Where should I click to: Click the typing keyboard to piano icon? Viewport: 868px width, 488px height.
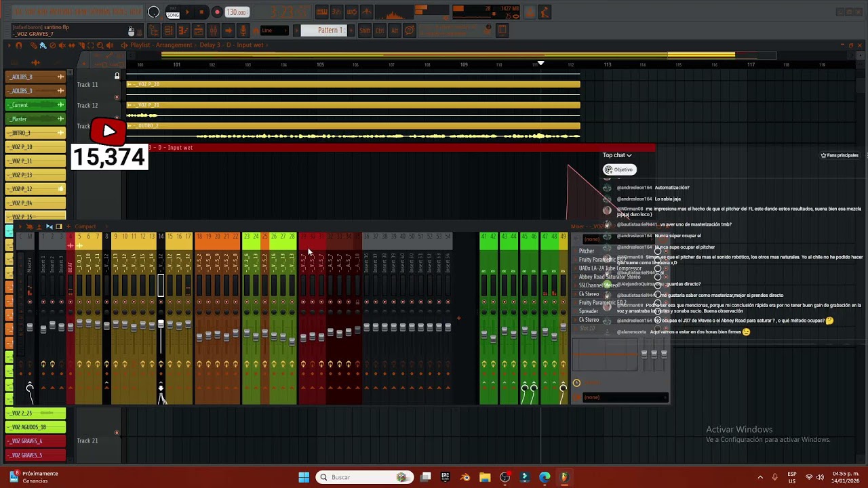point(322,12)
